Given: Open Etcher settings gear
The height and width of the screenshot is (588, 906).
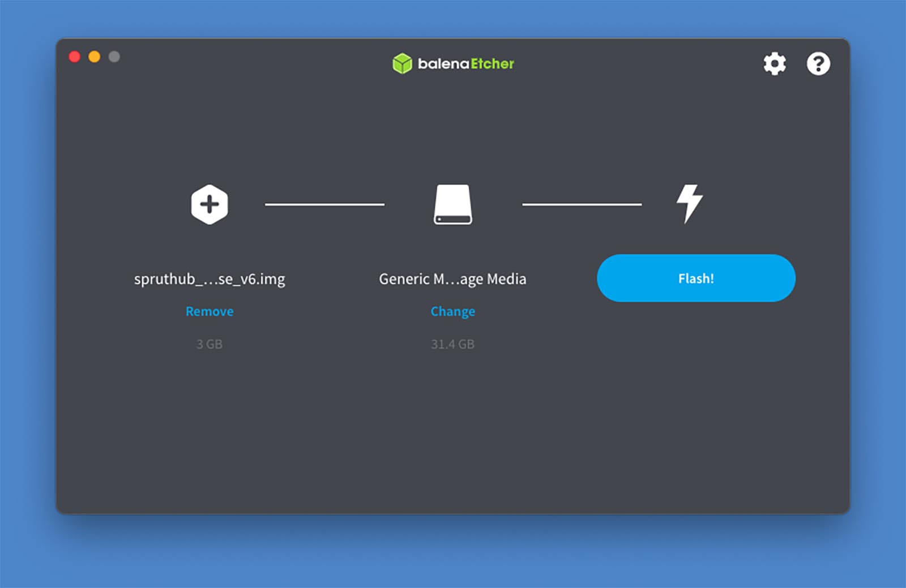Looking at the screenshot, I should (775, 63).
